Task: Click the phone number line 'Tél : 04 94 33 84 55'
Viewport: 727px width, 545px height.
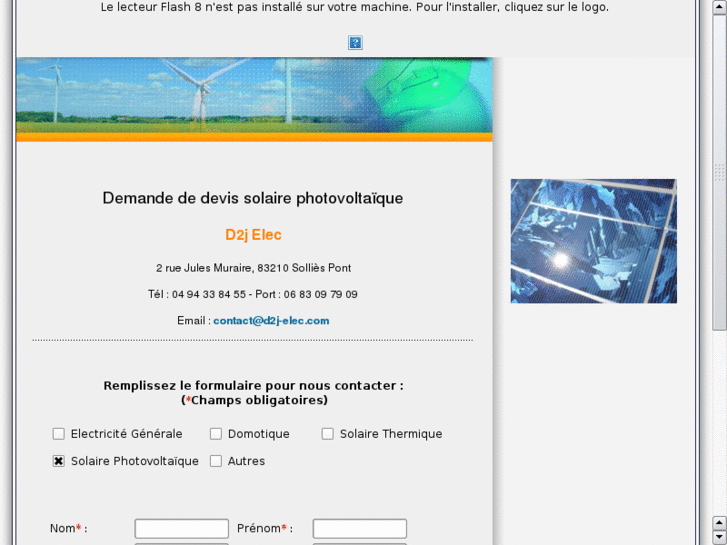Action: (x=197, y=295)
